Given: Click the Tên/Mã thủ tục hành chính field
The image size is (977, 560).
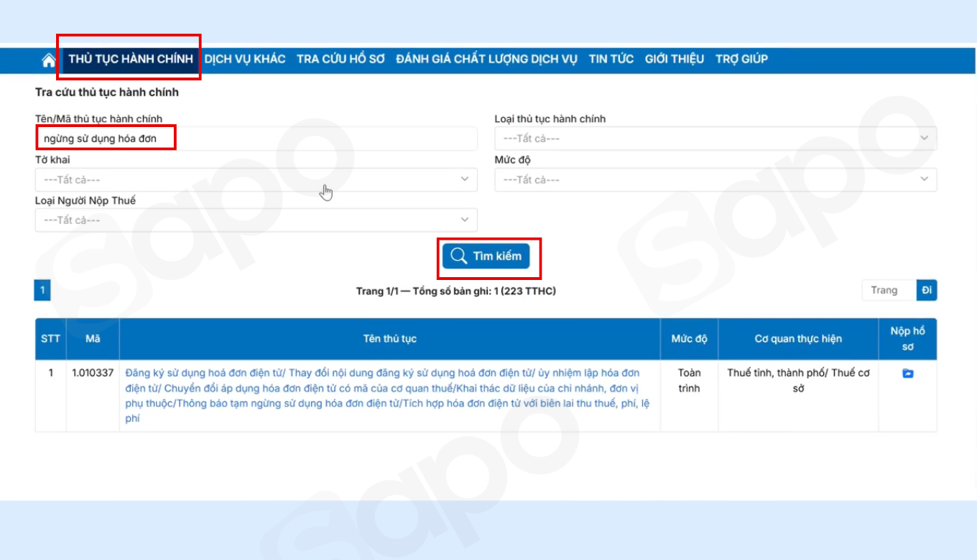Looking at the screenshot, I should click(256, 139).
